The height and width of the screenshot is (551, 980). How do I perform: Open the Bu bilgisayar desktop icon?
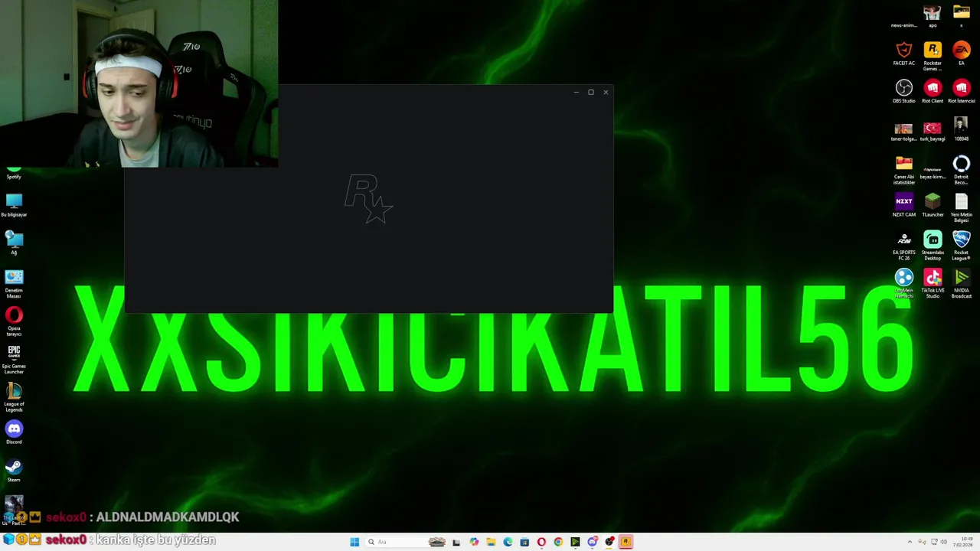tap(14, 205)
